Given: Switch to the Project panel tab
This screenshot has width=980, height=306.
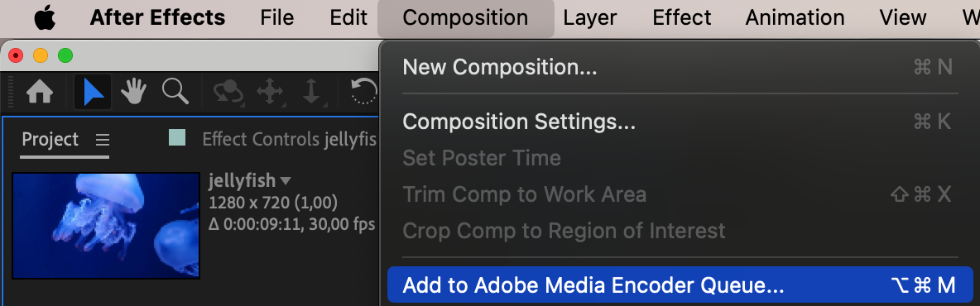Looking at the screenshot, I should (50, 139).
